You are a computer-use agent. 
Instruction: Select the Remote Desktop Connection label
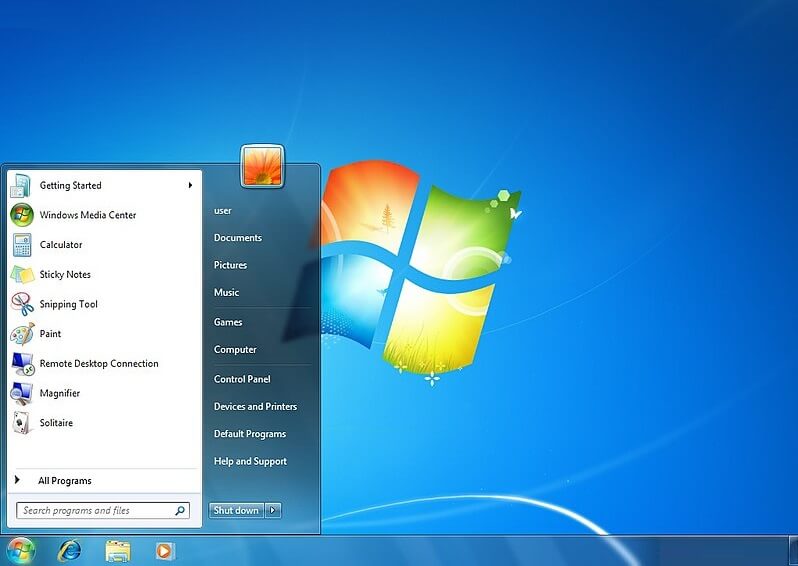tap(99, 364)
